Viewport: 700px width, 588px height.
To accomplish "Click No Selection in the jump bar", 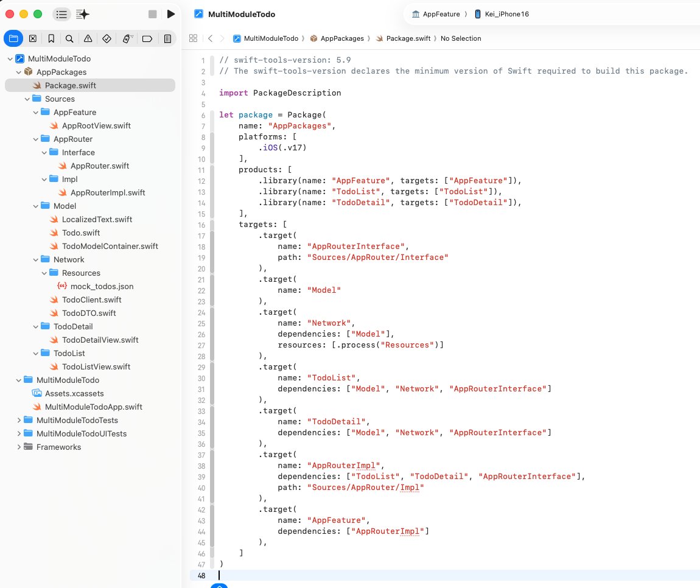I will point(461,38).
